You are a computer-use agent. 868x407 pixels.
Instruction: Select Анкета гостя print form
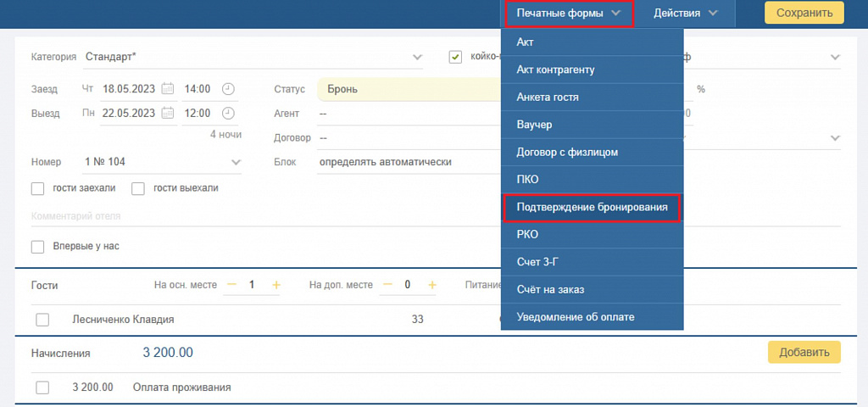tap(593, 98)
